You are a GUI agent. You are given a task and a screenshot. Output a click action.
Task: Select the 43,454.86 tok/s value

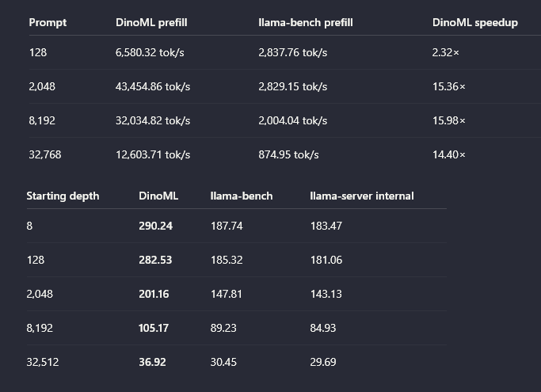coord(153,86)
